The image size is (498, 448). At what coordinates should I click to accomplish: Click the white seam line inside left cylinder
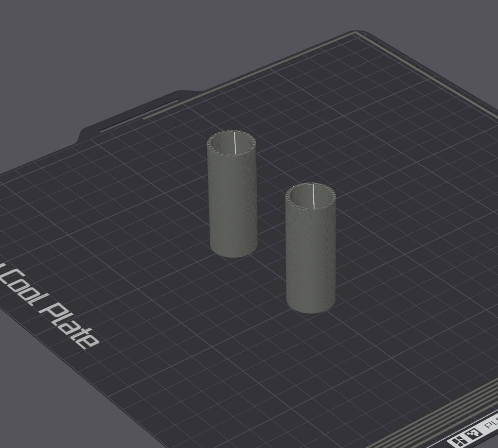point(235,142)
